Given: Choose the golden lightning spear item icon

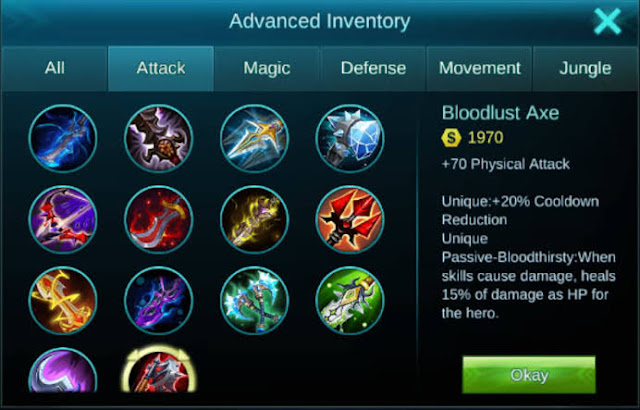Looking at the screenshot, I should pos(254,139).
